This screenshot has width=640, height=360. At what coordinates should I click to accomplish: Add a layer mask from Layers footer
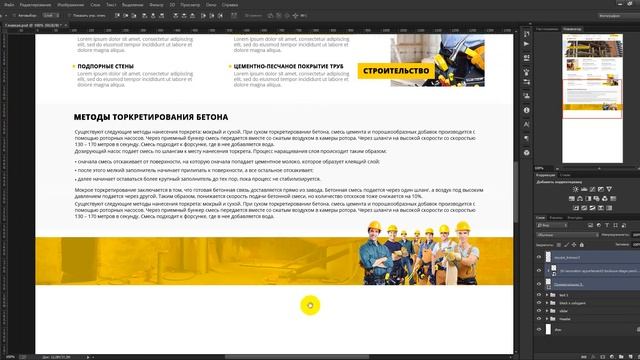(x=603, y=357)
